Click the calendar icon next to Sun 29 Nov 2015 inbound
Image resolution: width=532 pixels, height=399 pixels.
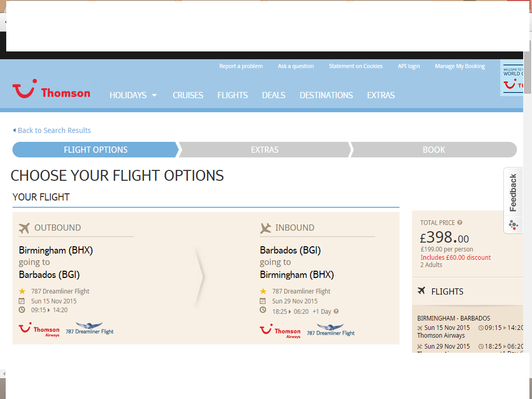tap(262, 301)
